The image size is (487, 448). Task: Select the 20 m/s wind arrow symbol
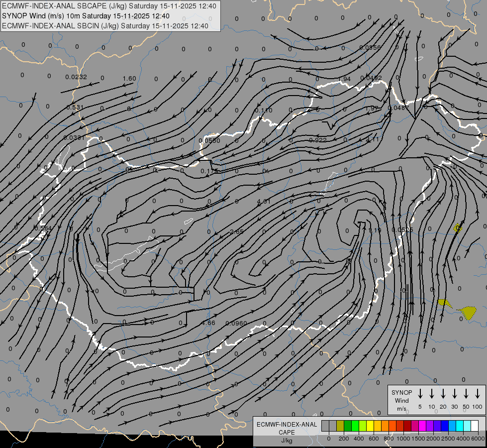click(443, 394)
